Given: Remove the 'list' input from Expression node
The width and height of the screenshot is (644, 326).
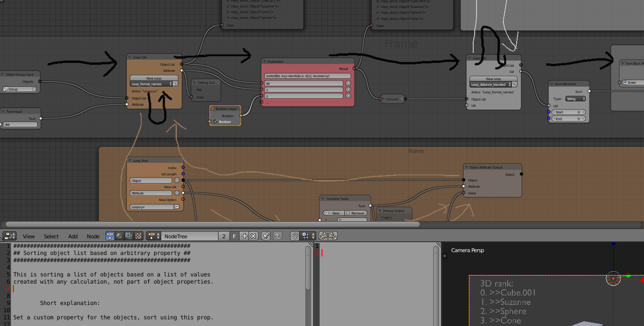Looking at the screenshot, I should point(348,83).
